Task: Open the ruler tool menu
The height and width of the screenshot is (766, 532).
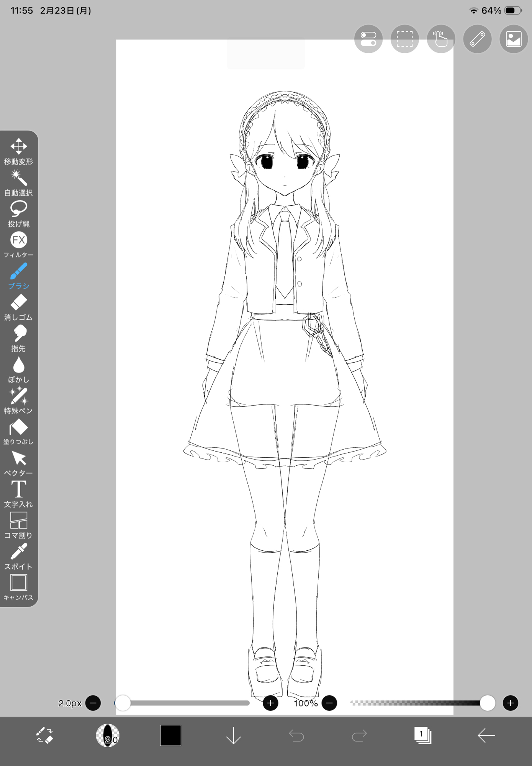Action: [477, 39]
